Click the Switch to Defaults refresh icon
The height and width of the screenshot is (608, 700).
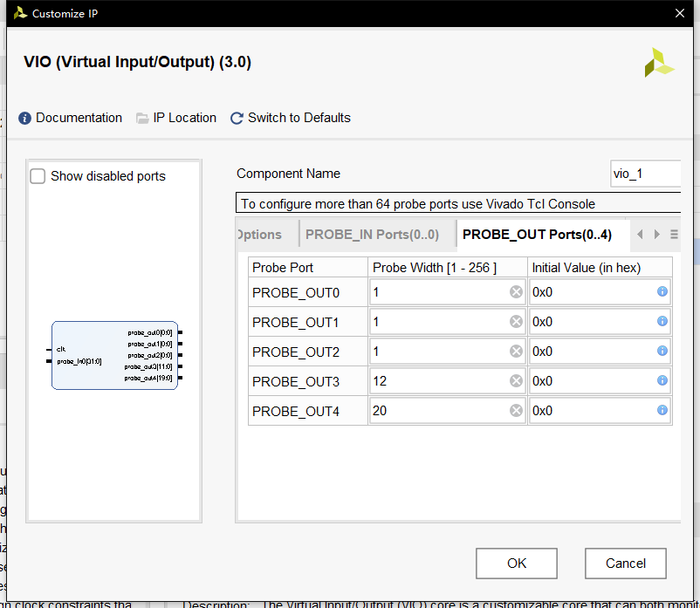click(237, 118)
